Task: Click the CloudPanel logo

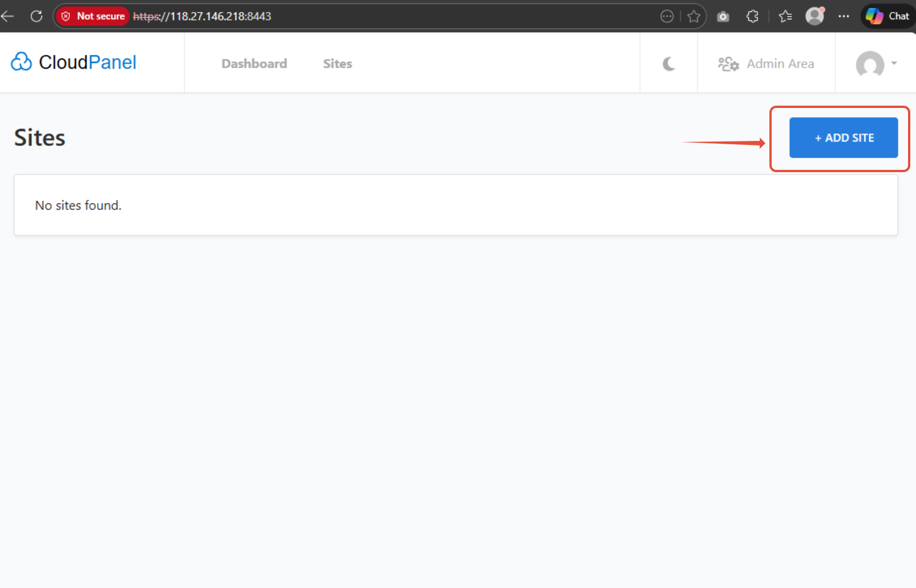Action: tap(74, 62)
